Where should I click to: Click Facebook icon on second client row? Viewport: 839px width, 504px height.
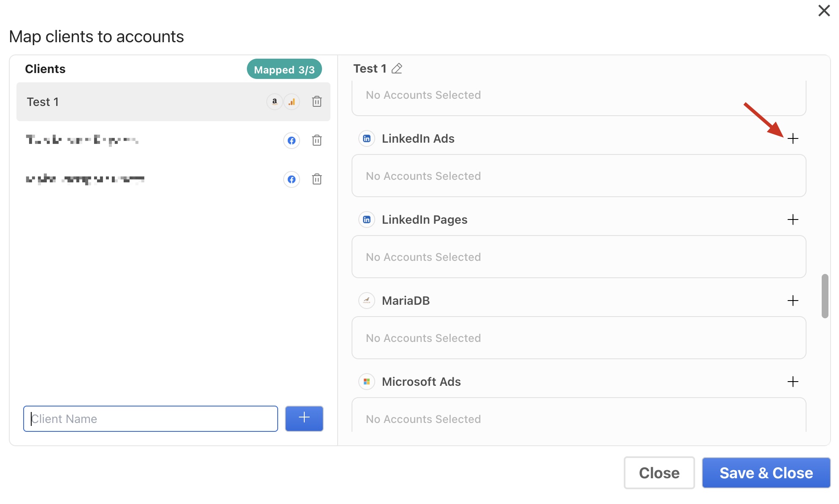click(x=292, y=141)
